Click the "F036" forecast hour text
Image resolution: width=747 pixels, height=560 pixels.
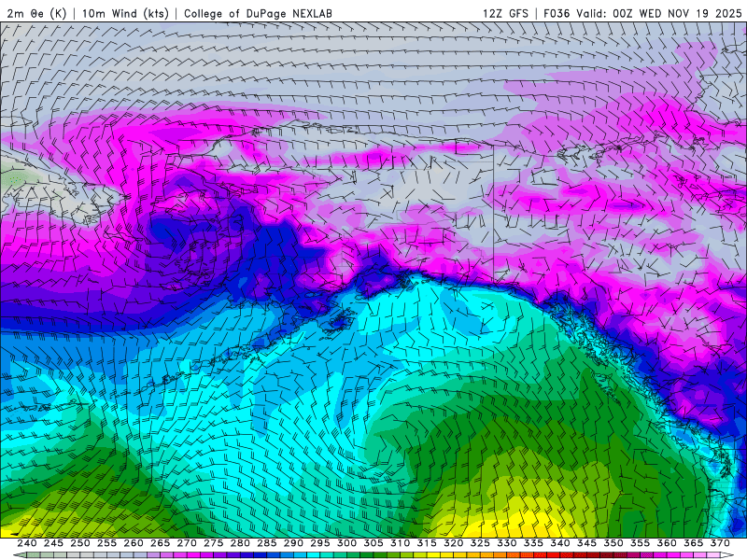coord(557,13)
